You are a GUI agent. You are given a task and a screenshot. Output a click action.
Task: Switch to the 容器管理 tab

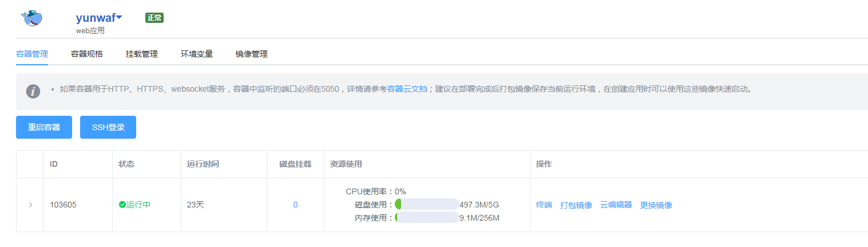tap(32, 54)
